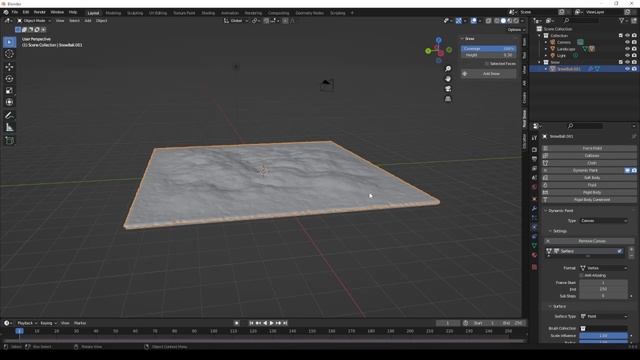Click the Add Snow button
The width and height of the screenshot is (640, 360).
click(x=489, y=73)
